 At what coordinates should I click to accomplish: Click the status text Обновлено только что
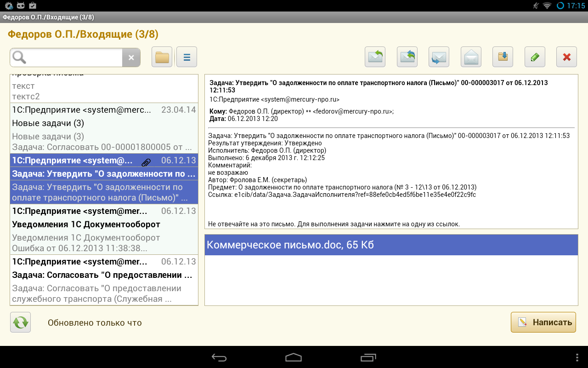[95, 322]
